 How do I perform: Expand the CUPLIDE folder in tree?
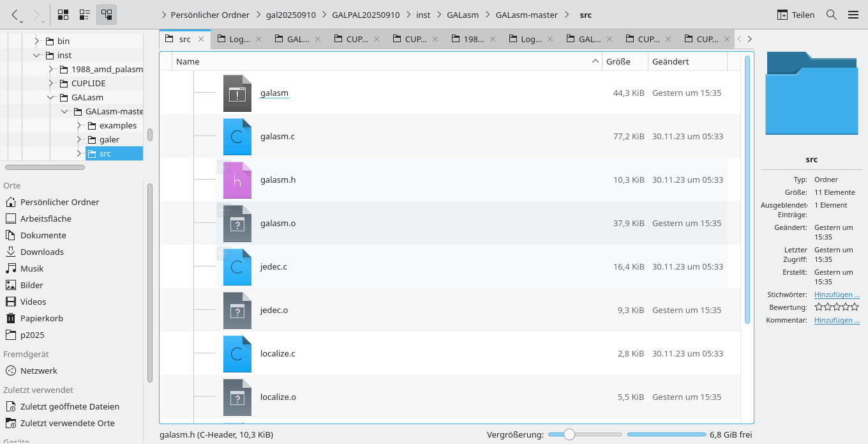[x=51, y=83]
